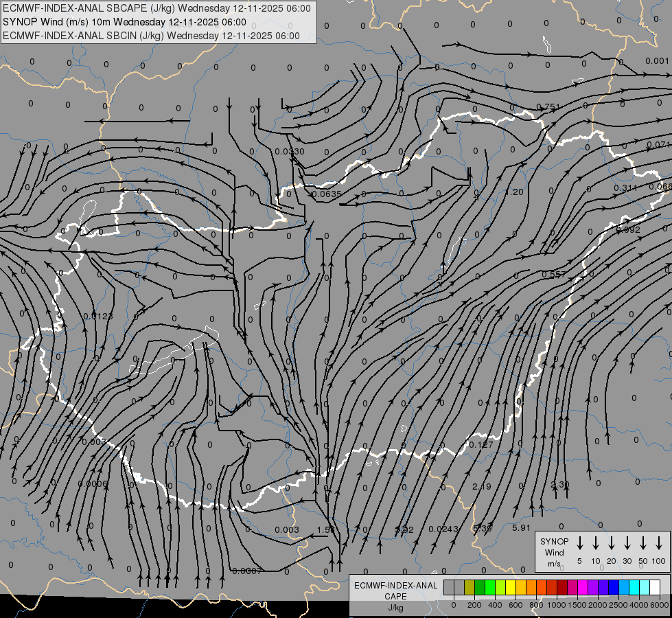Click the 0.001 value at the top right
Viewport: 672px width, 618px height.
(x=657, y=61)
